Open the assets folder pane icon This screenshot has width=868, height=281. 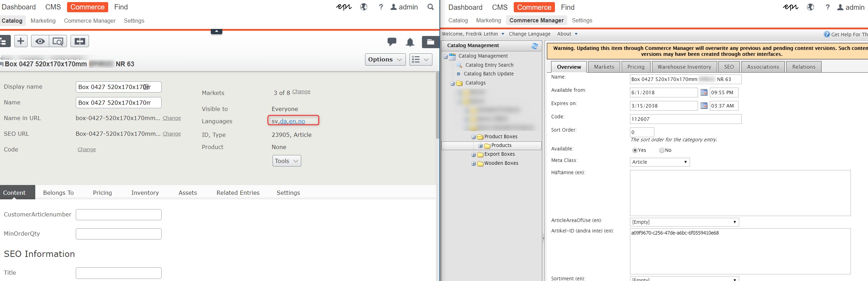point(430,42)
